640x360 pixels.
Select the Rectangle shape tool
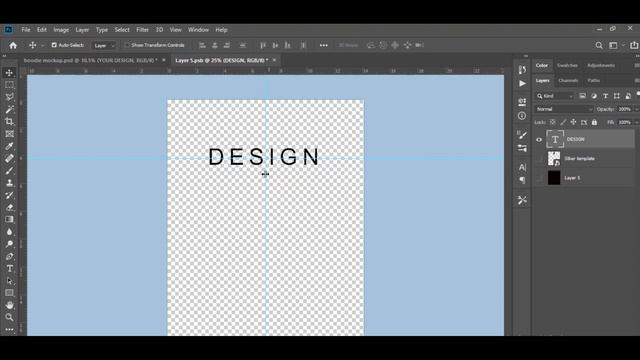(x=9, y=293)
